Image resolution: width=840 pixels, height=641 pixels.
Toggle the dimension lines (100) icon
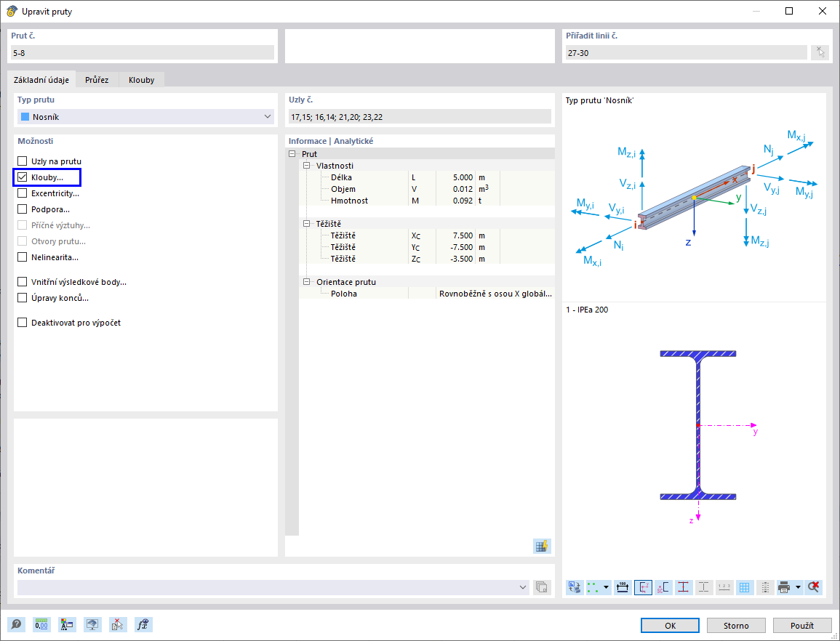tap(623, 587)
